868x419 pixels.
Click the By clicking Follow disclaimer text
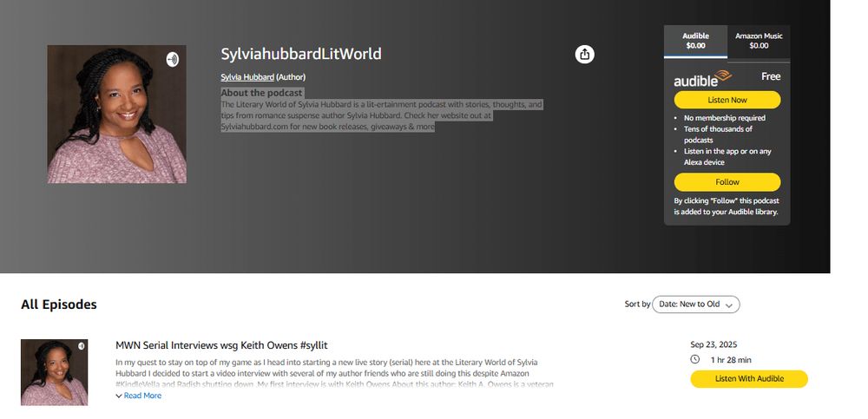tap(727, 206)
